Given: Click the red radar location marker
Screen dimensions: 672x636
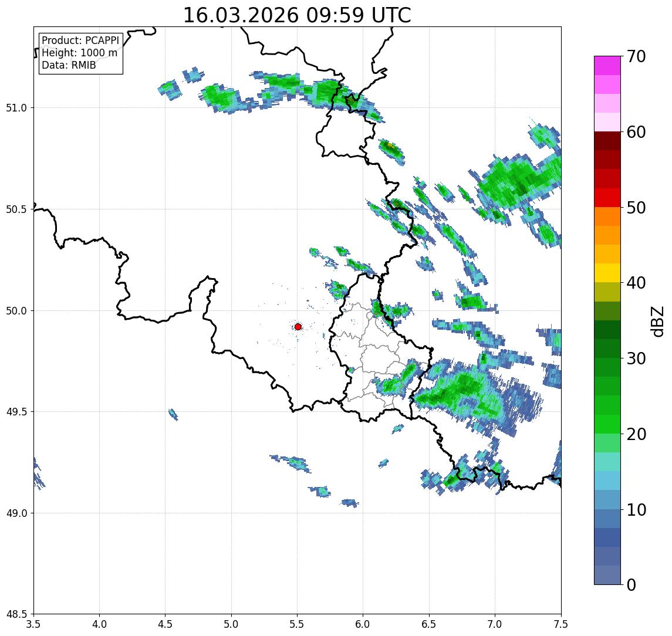Looking at the screenshot, I should [298, 327].
